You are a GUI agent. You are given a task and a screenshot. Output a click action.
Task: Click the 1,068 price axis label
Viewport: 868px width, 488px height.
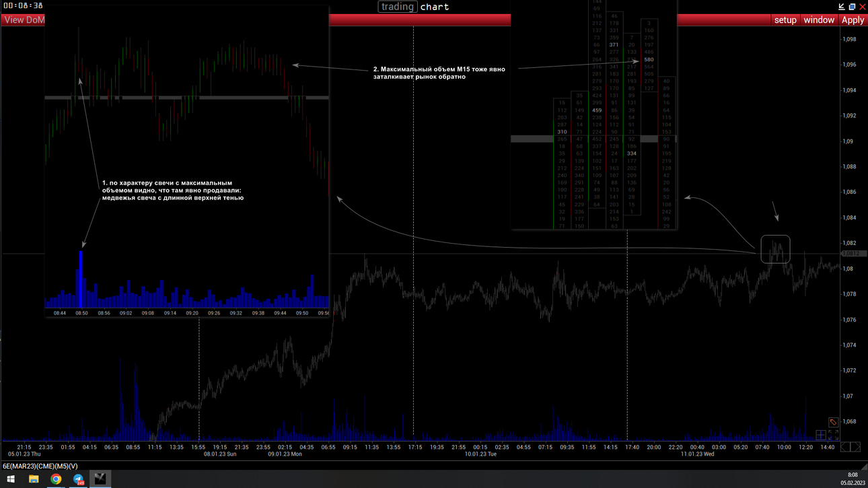tap(850, 421)
